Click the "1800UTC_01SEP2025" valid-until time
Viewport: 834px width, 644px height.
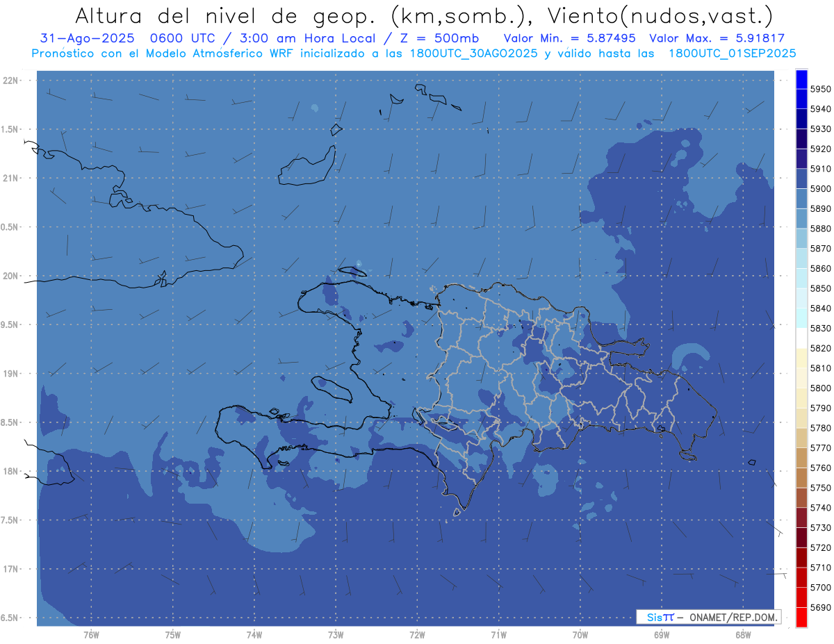click(732, 53)
